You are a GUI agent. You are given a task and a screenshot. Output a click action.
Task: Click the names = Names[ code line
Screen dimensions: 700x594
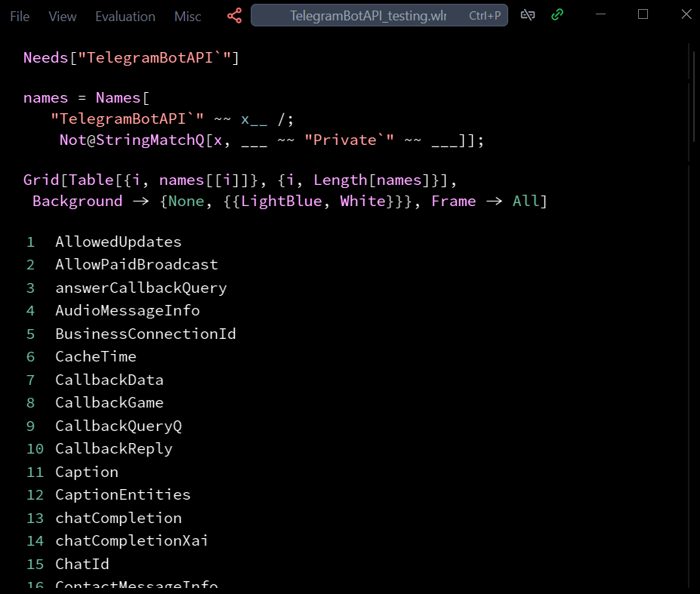pyautogui.click(x=86, y=97)
